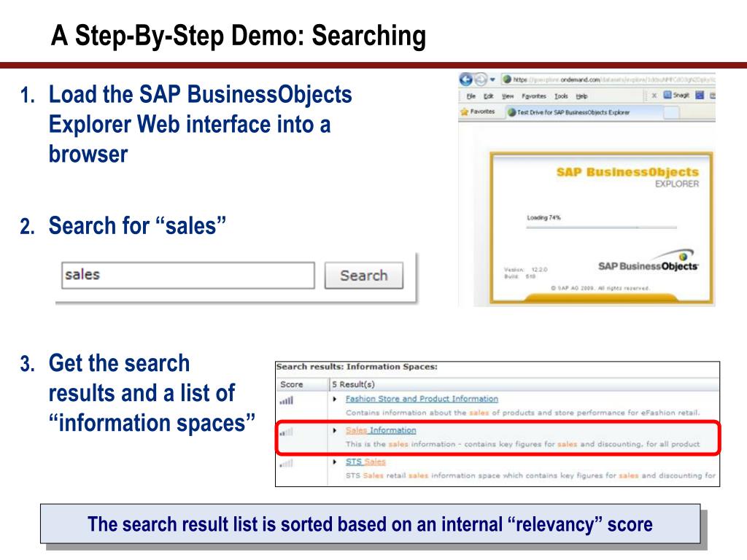
Task: Click the browser Forward arrow button
Action: pyautogui.click(x=481, y=79)
